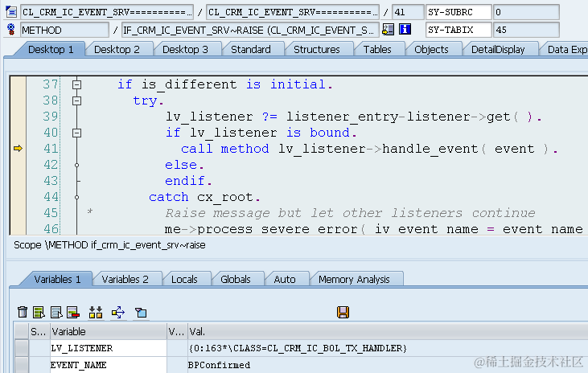
Task: Click line number 46 in the editor gutter
Action: pyautogui.click(x=51, y=228)
